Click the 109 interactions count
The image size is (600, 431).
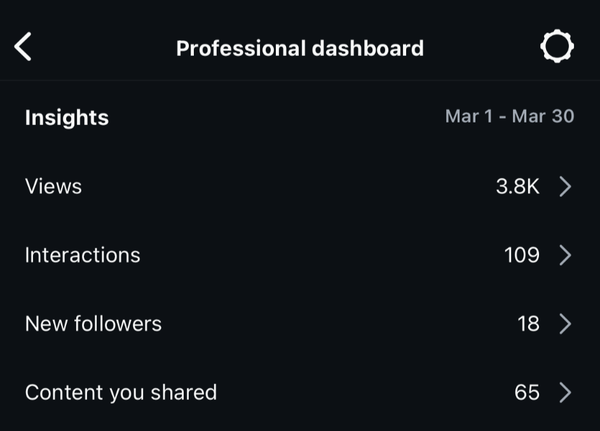tap(522, 255)
